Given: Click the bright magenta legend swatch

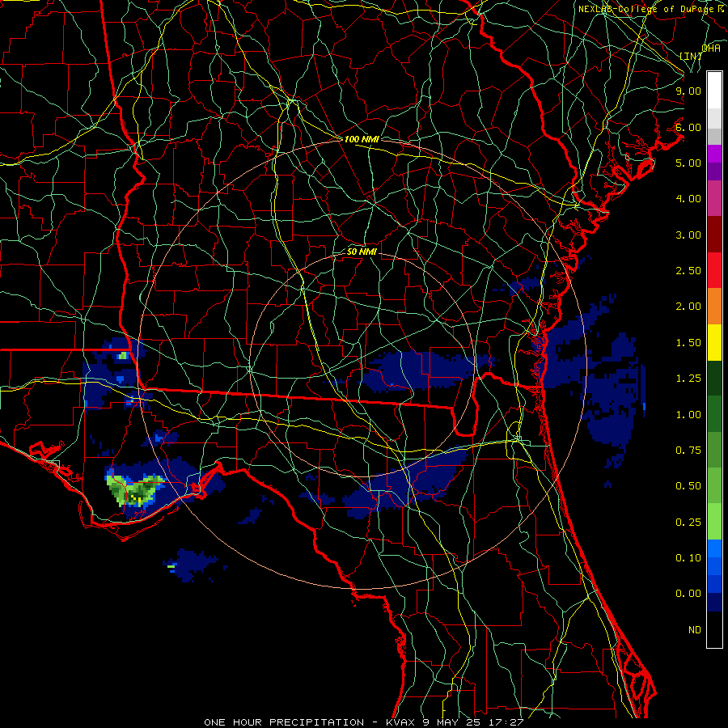Looking at the screenshot, I should click(714, 154).
